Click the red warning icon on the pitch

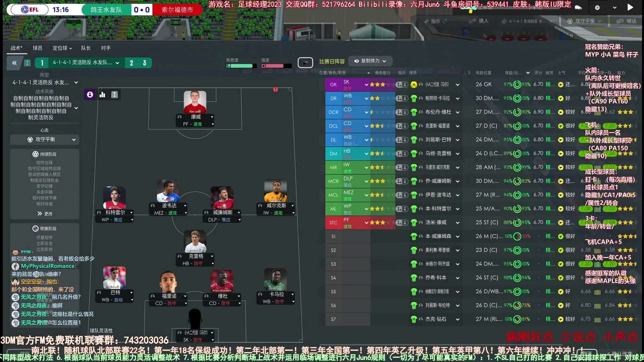pos(275,90)
